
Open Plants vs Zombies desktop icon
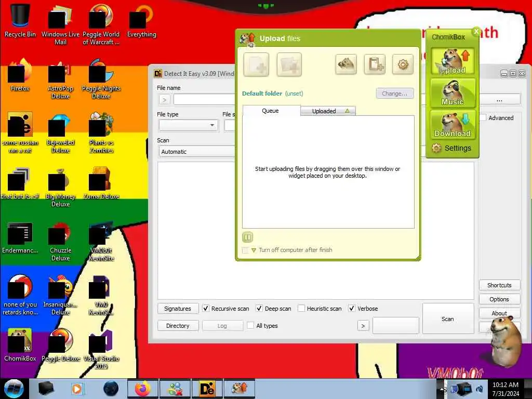point(101,133)
